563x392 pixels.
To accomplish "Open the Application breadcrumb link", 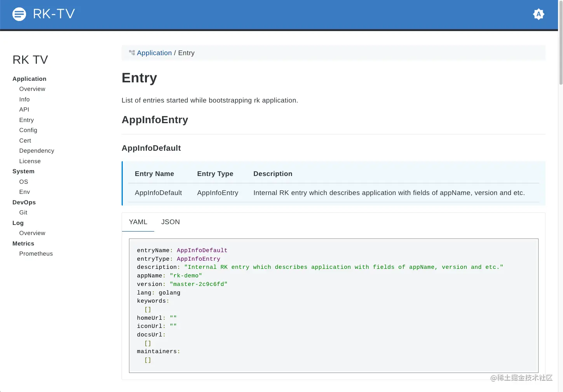I will point(154,53).
